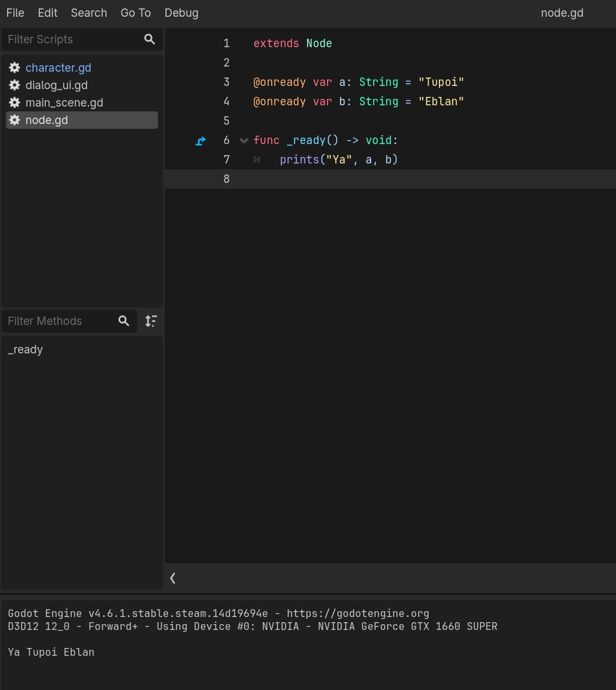This screenshot has width=616, height=690.
Task: Click the D3D12 device info line in output
Action: (252, 626)
